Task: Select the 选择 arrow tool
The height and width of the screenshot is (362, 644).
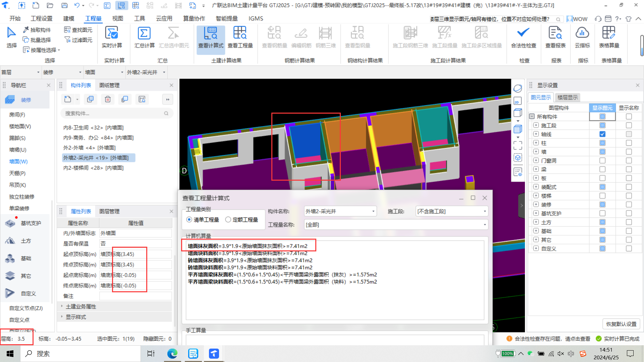Action: click(x=11, y=38)
